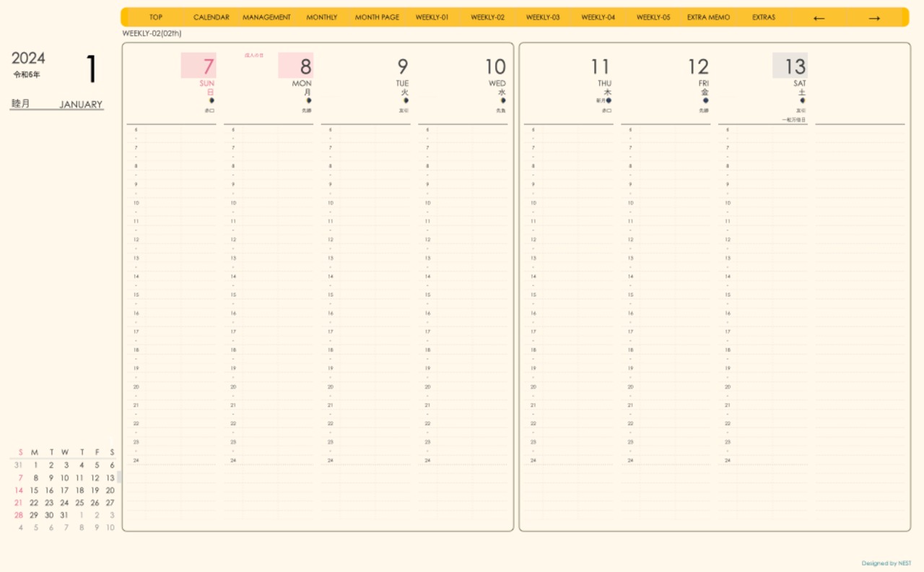Select 20 in the mini calendar

point(110,490)
